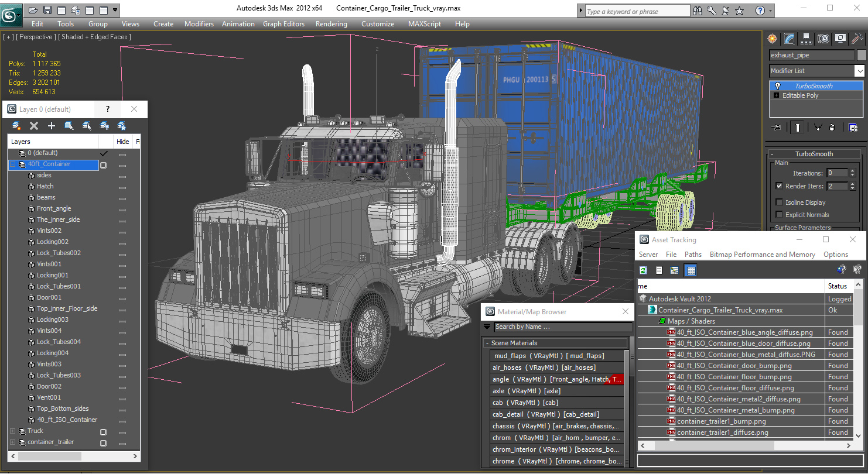Expand the container_trailer layer tree

[13, 442]
